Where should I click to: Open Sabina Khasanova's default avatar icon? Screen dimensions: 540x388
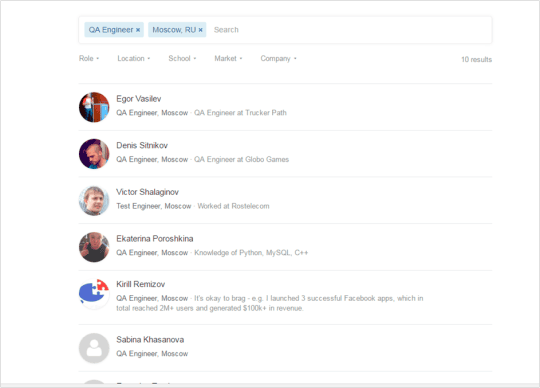94,348
